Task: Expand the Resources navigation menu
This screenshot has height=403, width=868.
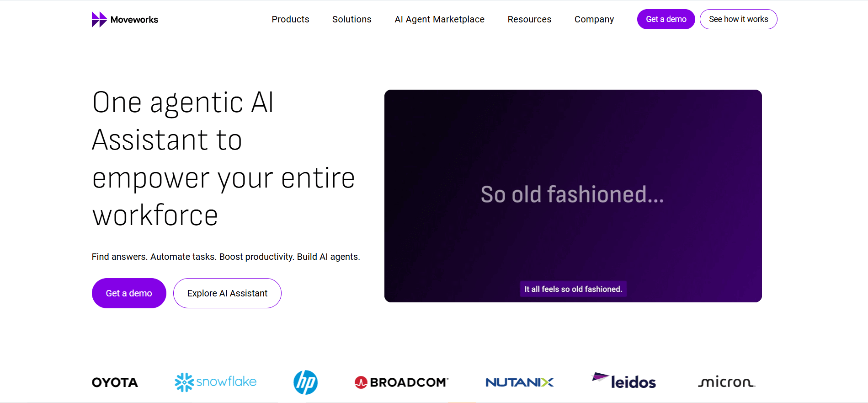Action: 529,19
